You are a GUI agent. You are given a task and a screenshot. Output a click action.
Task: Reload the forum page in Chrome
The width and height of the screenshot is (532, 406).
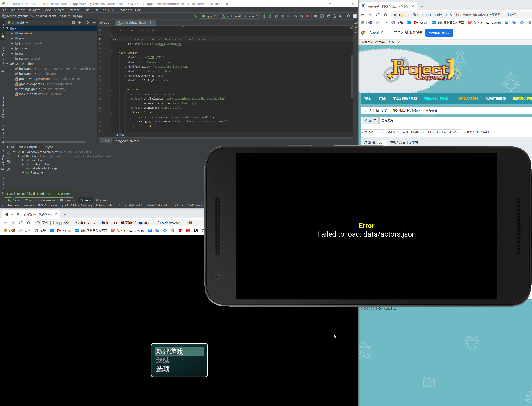[377, 15]
